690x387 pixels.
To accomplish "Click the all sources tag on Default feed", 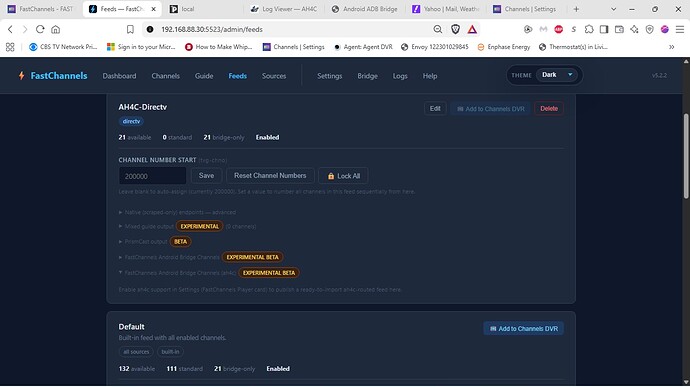I will click(136, 352).
